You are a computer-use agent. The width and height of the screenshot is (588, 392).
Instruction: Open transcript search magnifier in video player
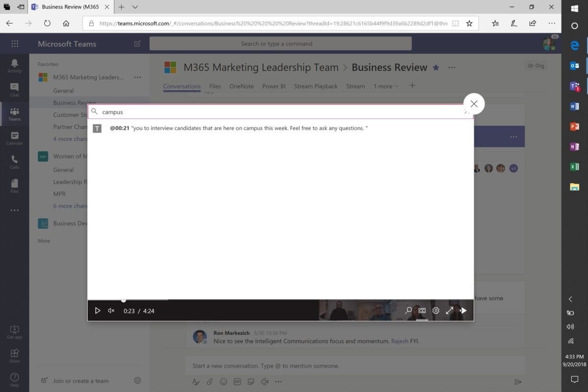[x=408, y=310]
